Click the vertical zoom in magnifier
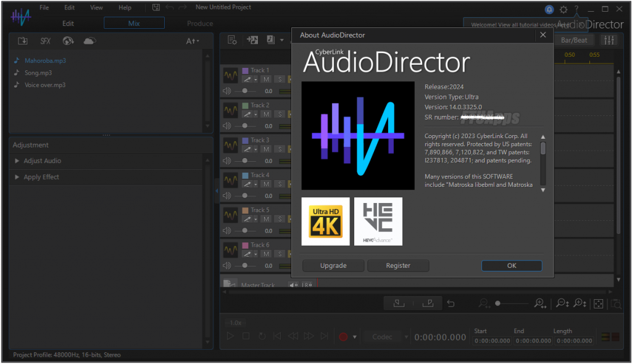632x364 pixels. (x=580, y=303)
